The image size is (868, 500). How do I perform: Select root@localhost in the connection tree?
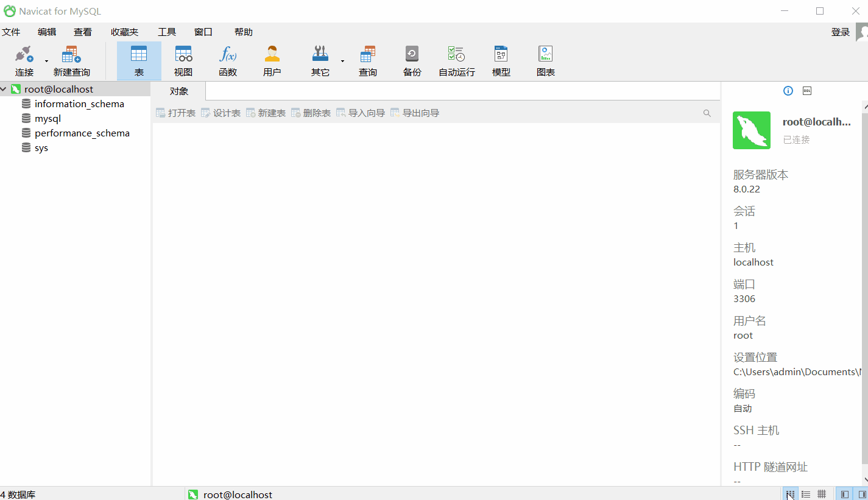[59, 89]
